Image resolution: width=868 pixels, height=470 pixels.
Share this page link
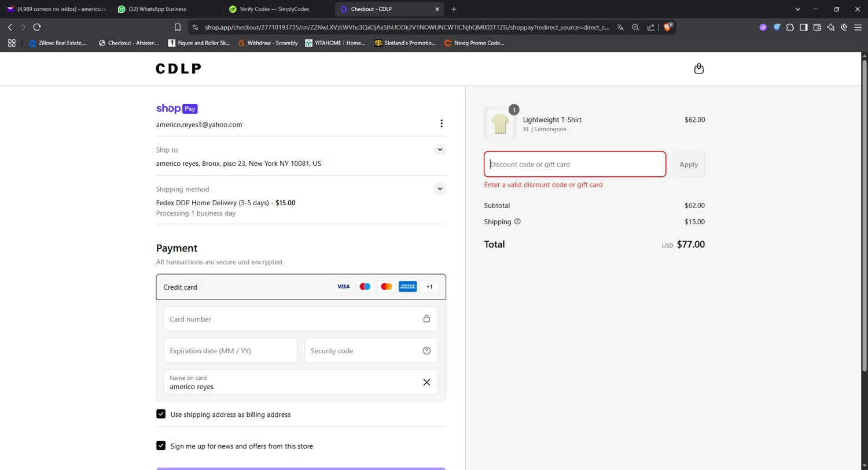pos(650,27)
